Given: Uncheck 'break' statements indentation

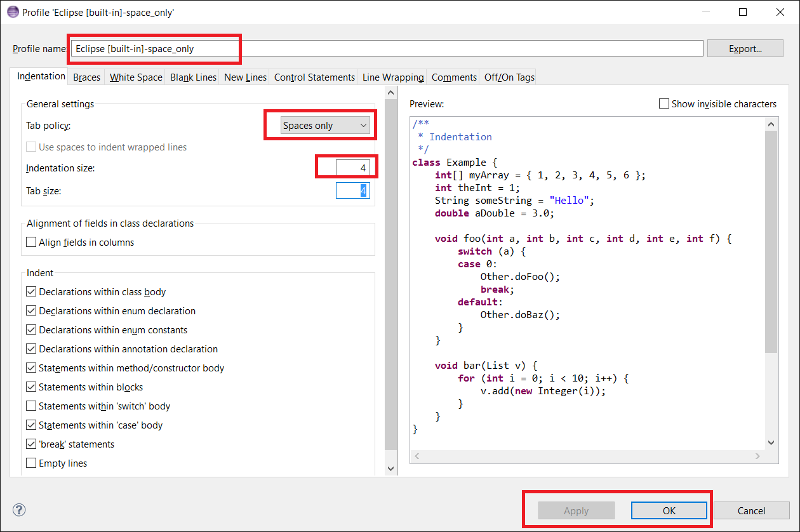Looking at the screenshot, I should point(30,444).
